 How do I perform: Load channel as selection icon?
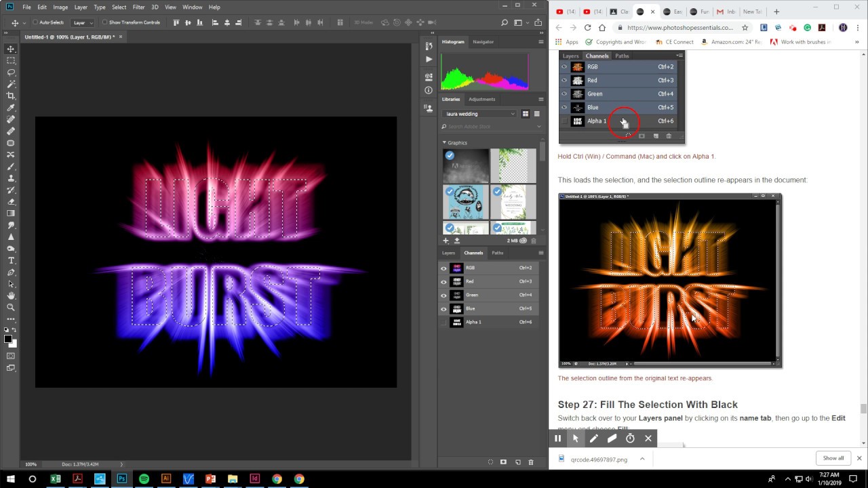pos(490,462)
